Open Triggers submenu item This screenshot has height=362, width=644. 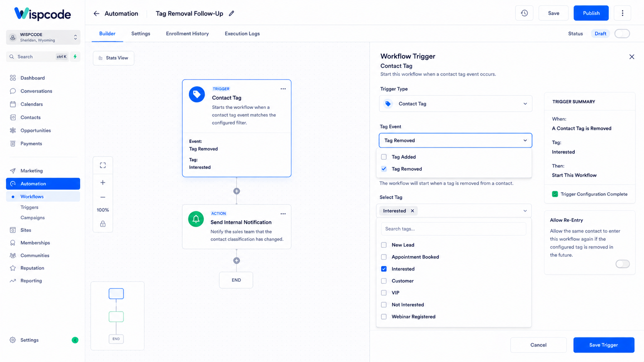[29, 207]
